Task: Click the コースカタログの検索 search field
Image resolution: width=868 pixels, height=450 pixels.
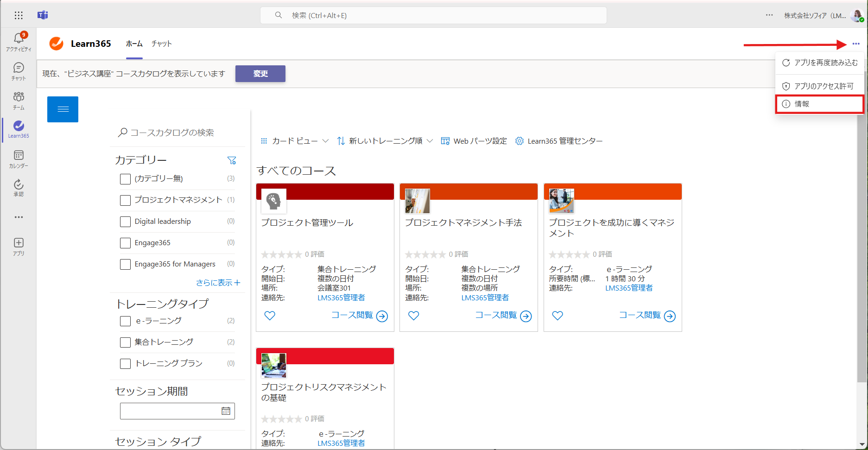Action: pos(178,133)
